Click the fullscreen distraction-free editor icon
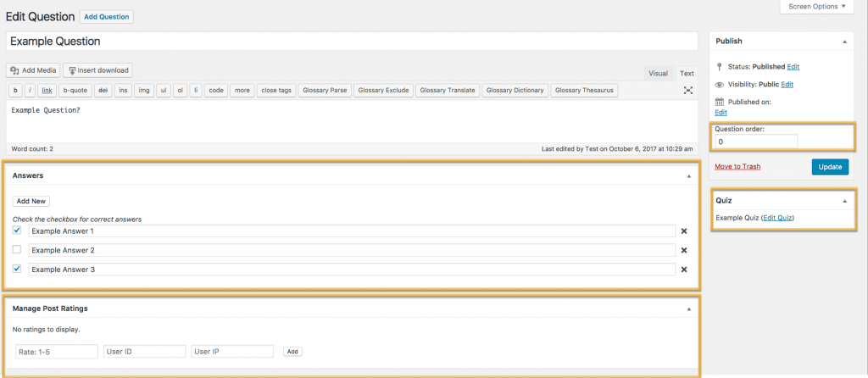This screenshot has height=378, width=868. 688,90
